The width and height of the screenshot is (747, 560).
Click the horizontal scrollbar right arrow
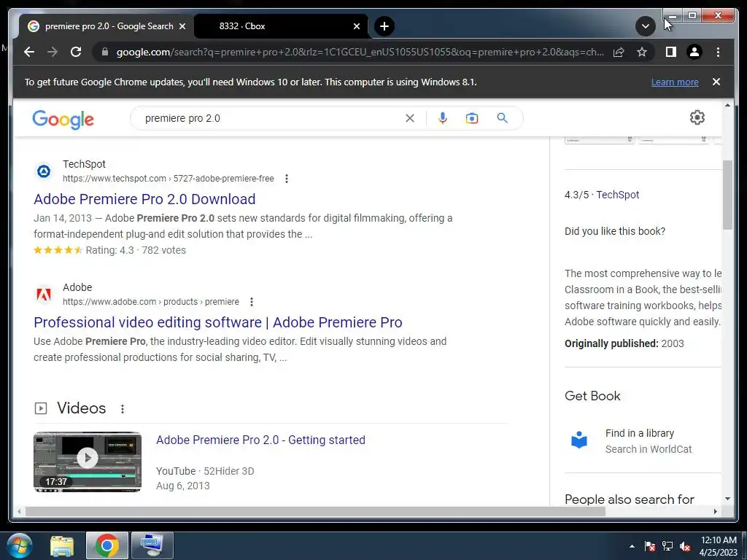point(715,511)
